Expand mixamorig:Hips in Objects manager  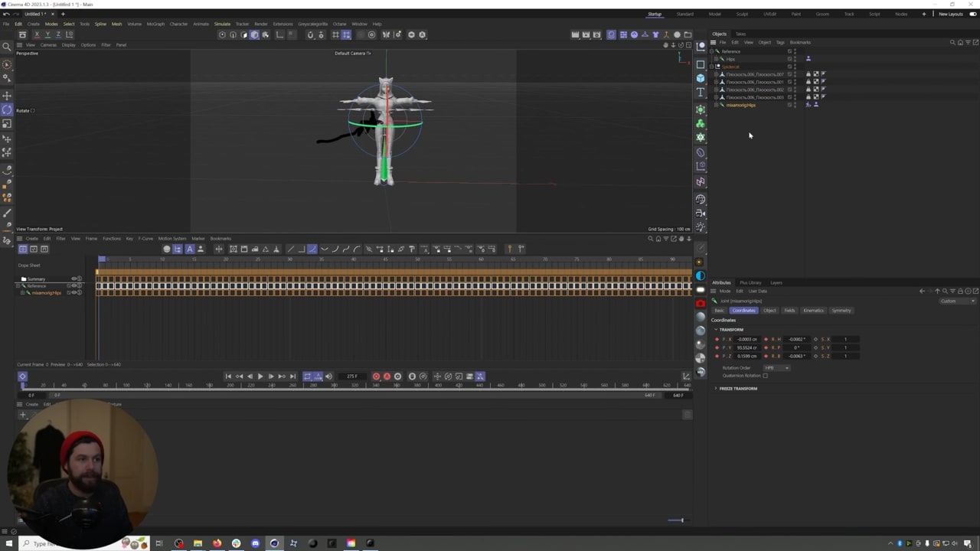pos(716,105)
